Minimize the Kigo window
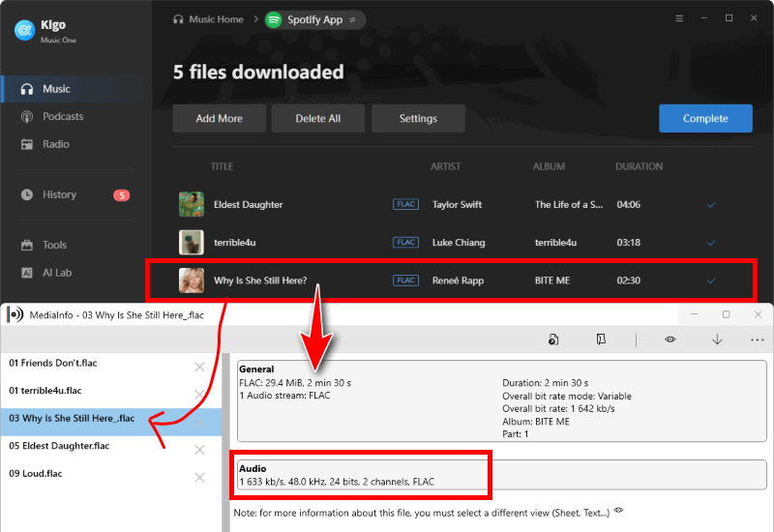This screenshot has width=774, height=532. [x=704, y=18]
